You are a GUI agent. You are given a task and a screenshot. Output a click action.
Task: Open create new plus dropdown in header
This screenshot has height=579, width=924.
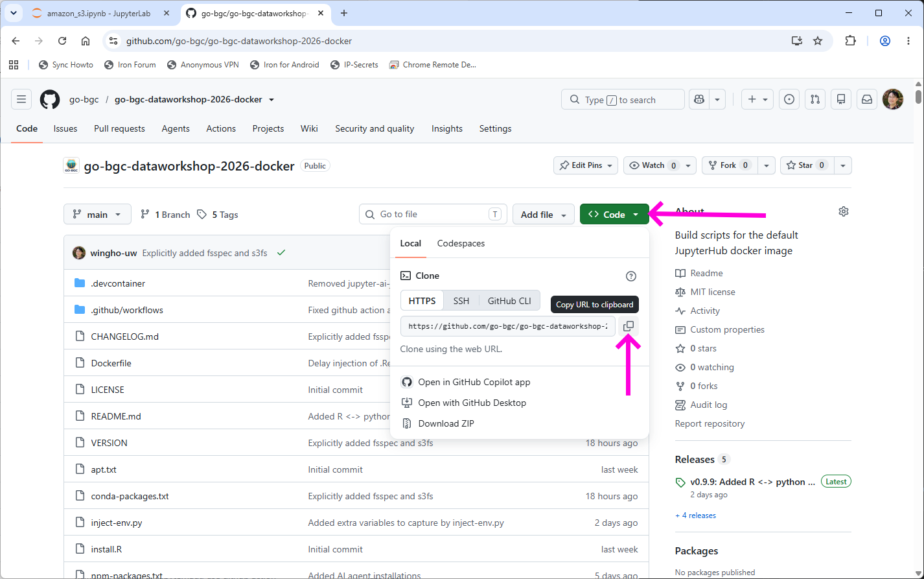click(757, 99)
